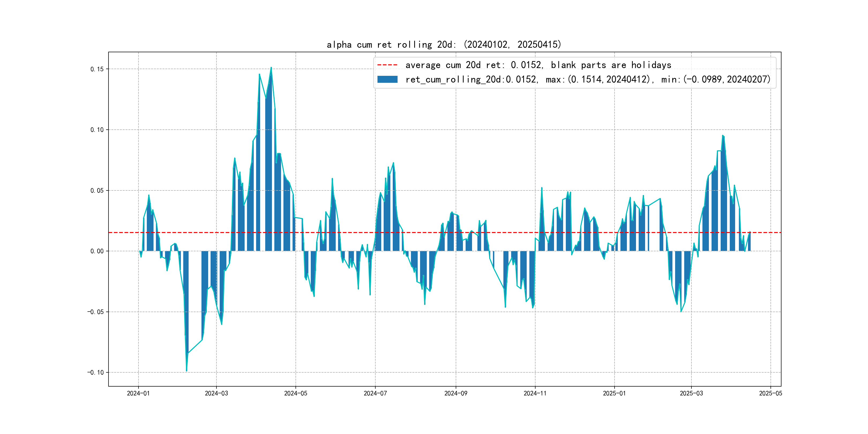Click the lowest trough in February 2024
This screenshot has height=434, width=868.
point(187,370)
